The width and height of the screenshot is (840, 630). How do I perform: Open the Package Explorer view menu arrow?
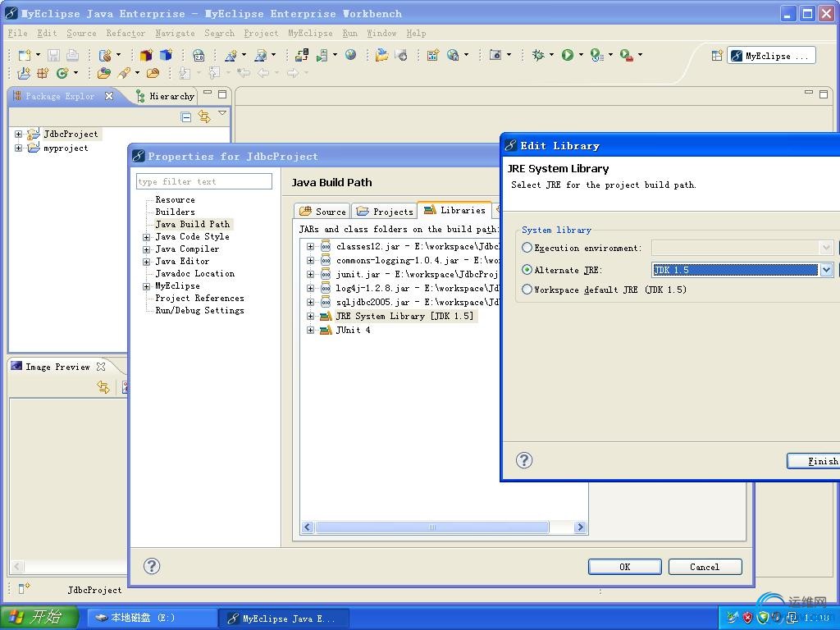click(x=222, y=113)
